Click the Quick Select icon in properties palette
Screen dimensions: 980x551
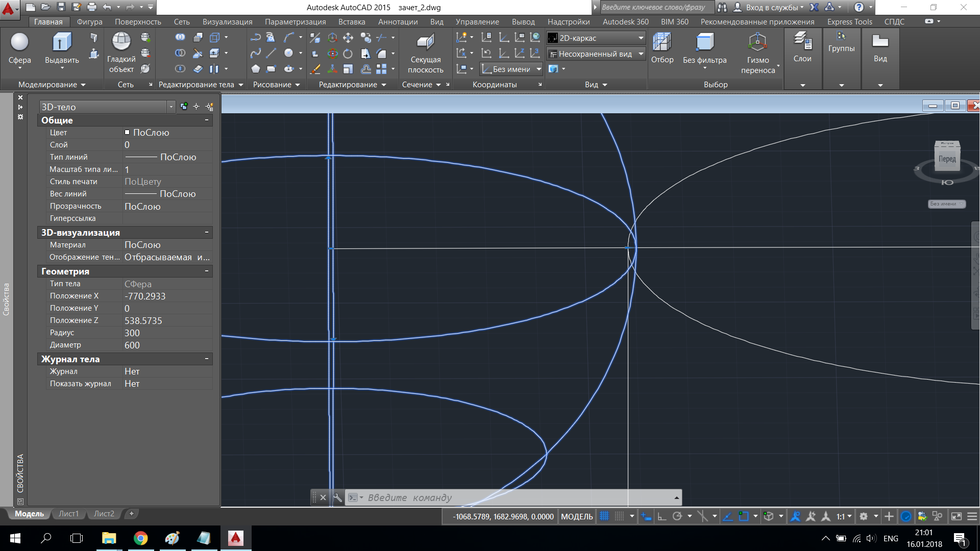(209, 107)
